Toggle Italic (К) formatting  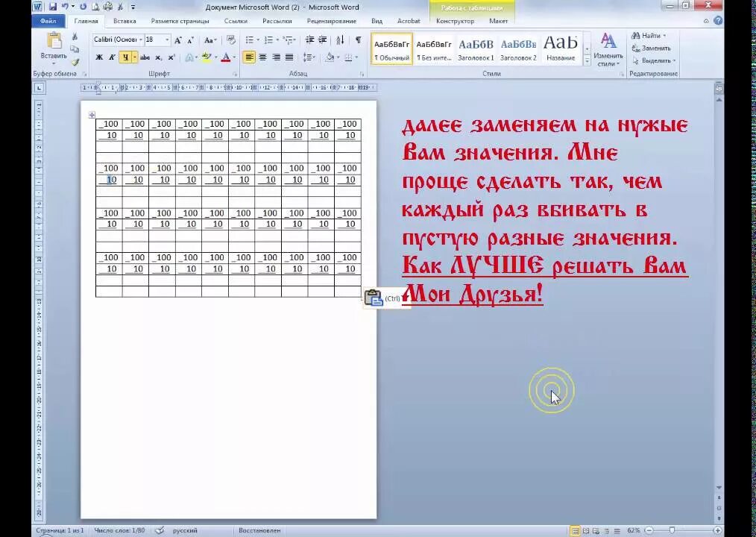pos(112,57)
